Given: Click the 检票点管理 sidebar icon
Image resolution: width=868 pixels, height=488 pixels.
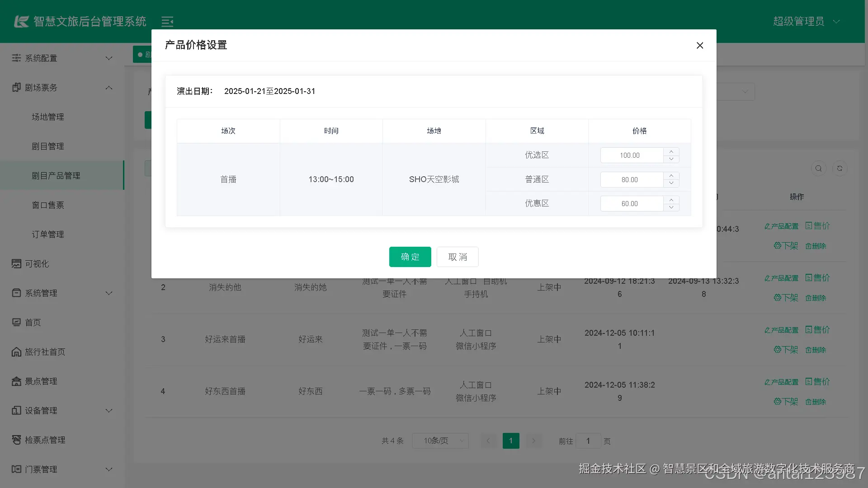Looking at the screenshot, I should [16, 440].
